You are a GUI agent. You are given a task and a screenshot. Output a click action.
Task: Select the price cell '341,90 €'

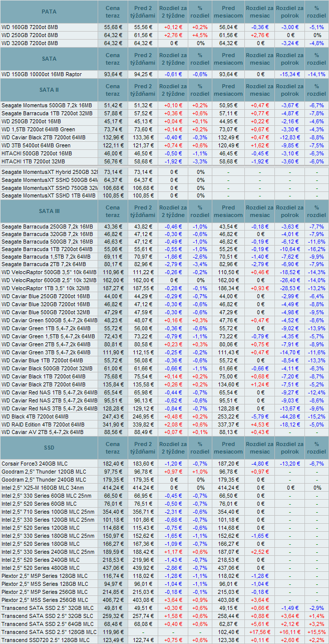click(113, 425)
